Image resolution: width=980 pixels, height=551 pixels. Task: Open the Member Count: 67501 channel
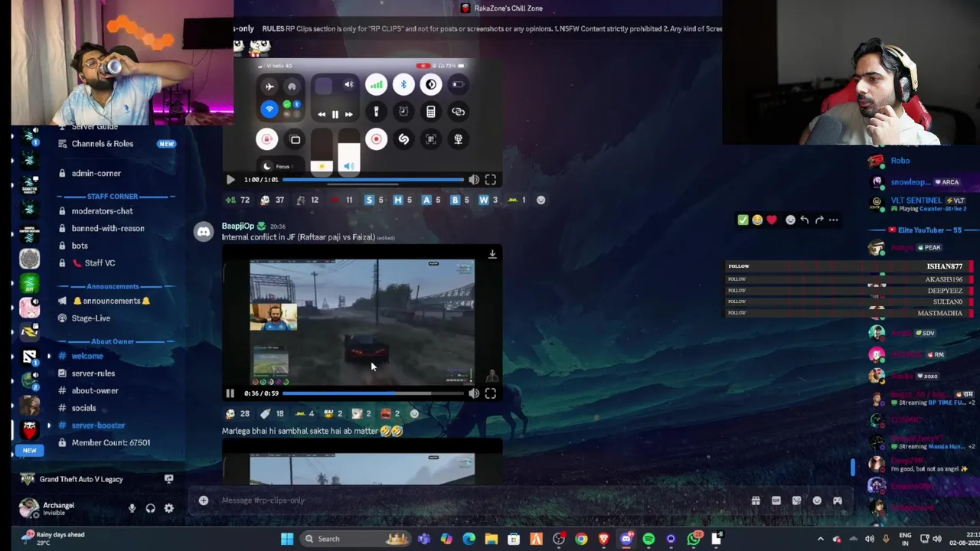click(x=110, y=442)
